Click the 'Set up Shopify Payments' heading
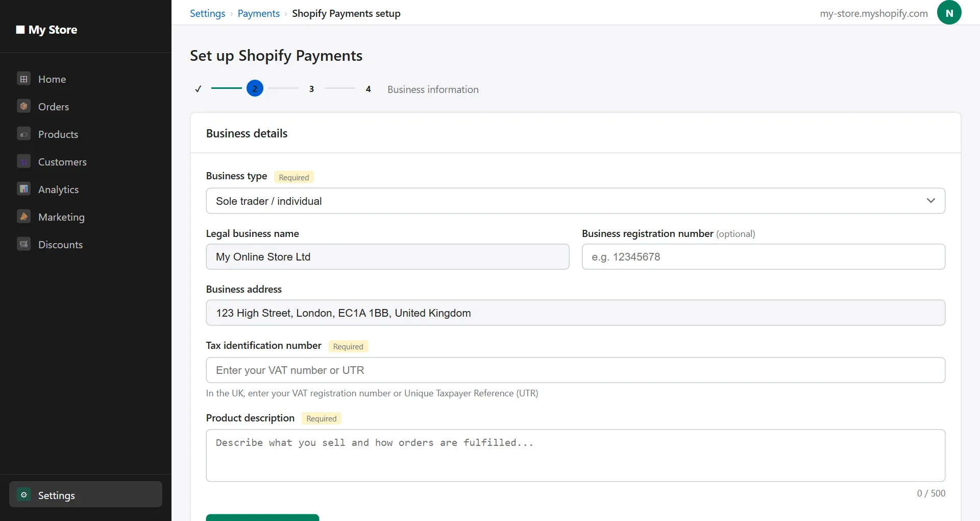The width and height of the screenshot is (980, 521). [x=276, y=55]
